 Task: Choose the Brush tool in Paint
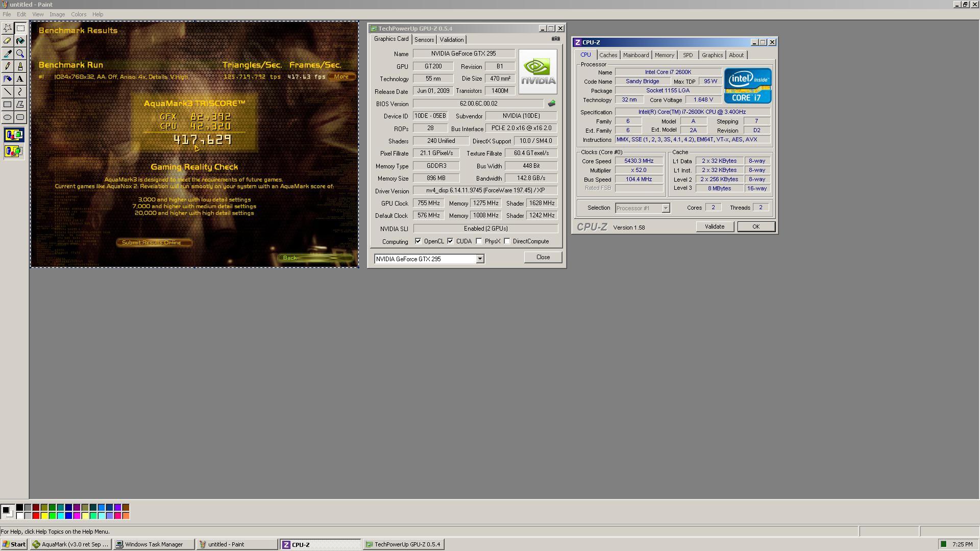pyautogui.click(x=20, y=66)
